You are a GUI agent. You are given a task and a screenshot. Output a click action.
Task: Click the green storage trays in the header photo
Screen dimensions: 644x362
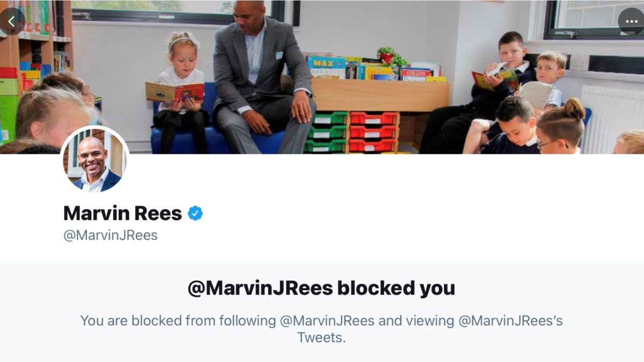[x=326, y=132]
